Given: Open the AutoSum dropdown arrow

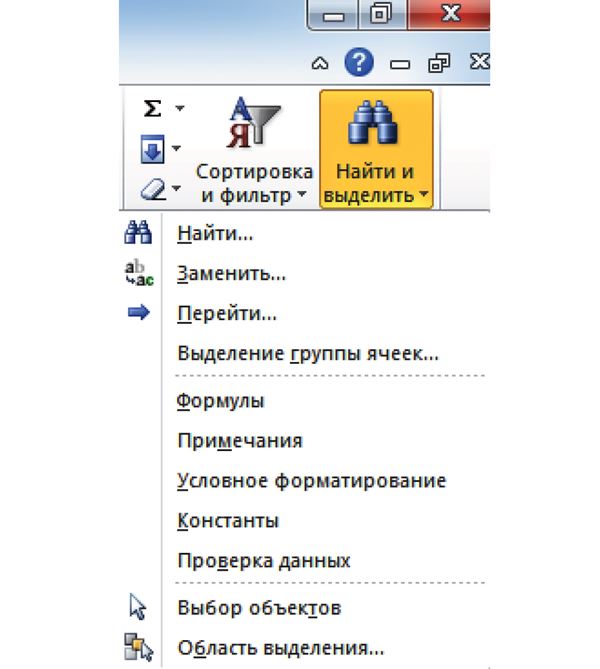Looking at the screenshot, I should [180, 108].
